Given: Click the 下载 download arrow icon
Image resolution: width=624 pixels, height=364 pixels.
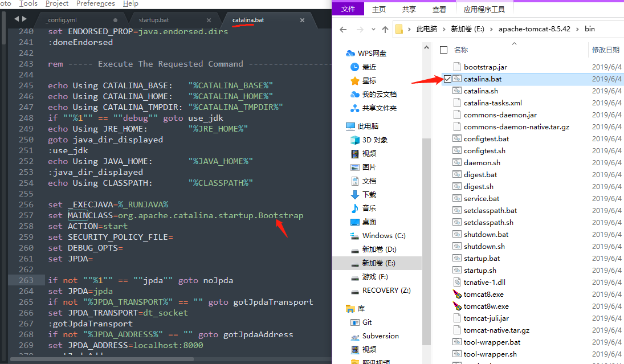Looking at the screenshot, I should (x=355, y=195).
